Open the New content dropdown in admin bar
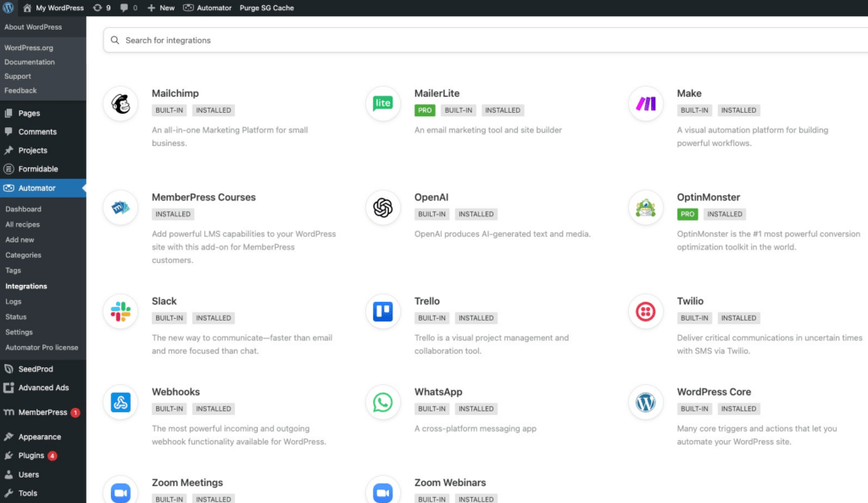Viewport: 868px width, 503px height. (161, 8)
